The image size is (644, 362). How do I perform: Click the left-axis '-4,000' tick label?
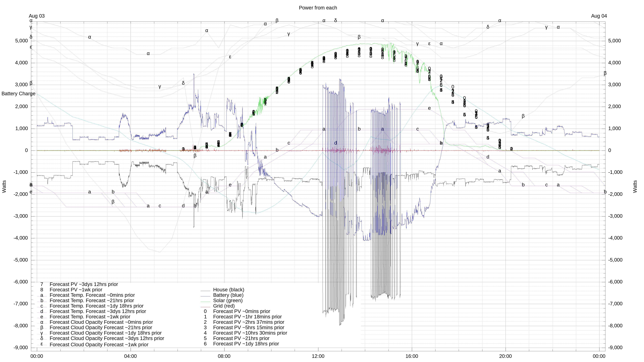tap(21, 238)
